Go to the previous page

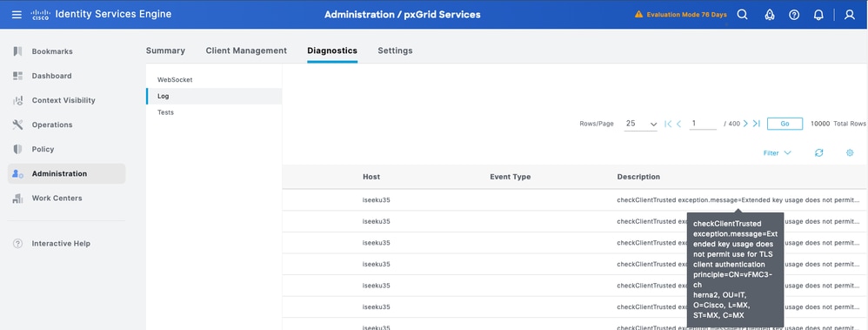pos(679,124)
